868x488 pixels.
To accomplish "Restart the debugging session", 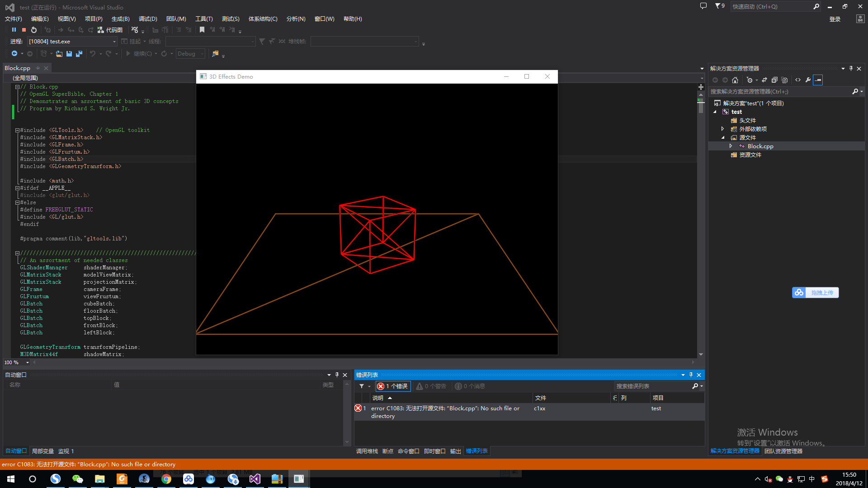I will click(34, 30).
